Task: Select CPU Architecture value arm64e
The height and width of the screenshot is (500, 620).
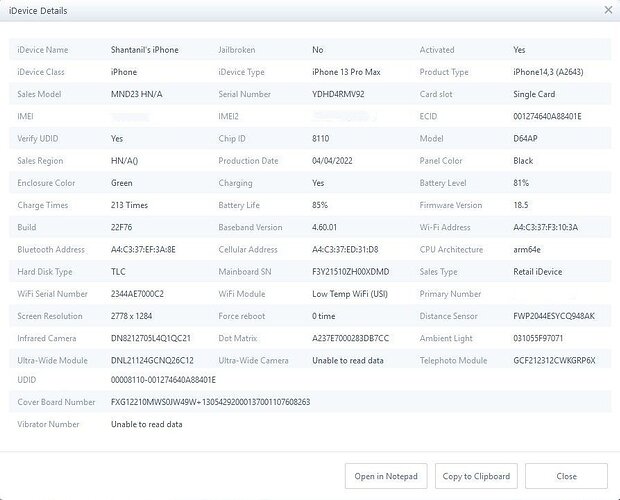Action: [x=527, y=249]
